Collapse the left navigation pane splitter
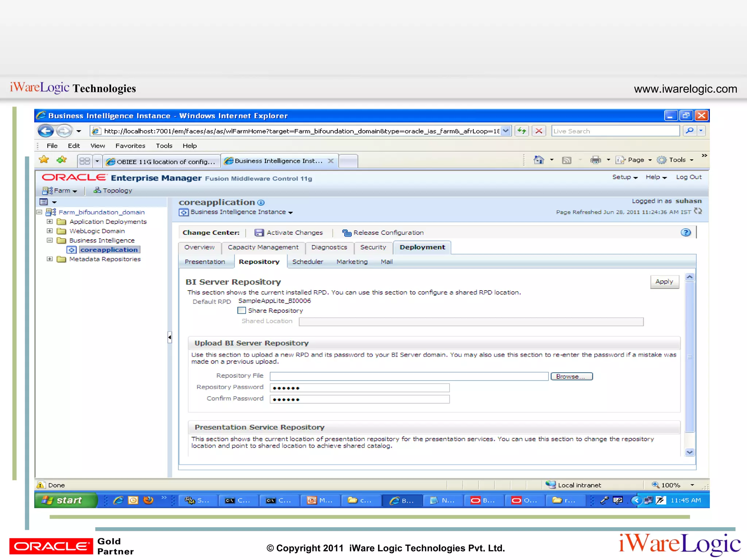Image resolution: width=747 pixels, height=560 pixels. pyautogui.click(x=170, y=337)
